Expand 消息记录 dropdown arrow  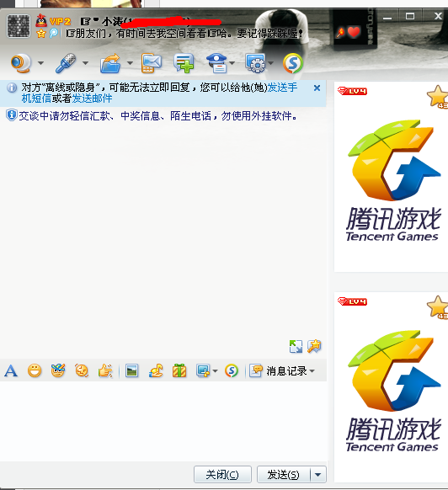(x=312, y=371)
